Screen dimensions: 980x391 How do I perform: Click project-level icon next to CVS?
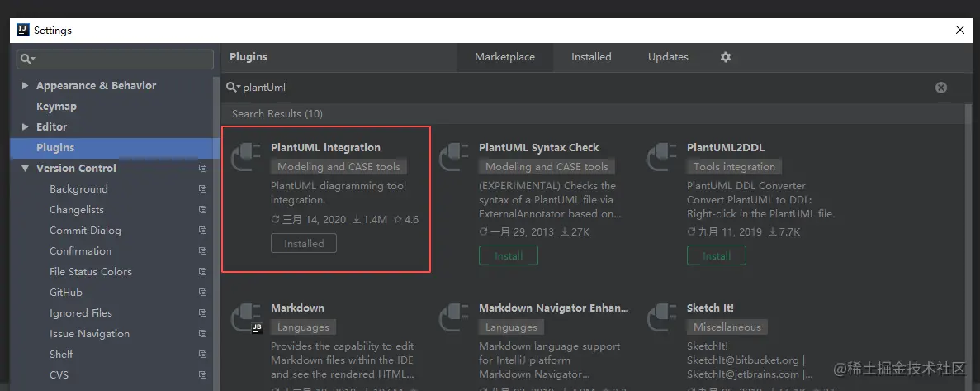pos(202,374)
